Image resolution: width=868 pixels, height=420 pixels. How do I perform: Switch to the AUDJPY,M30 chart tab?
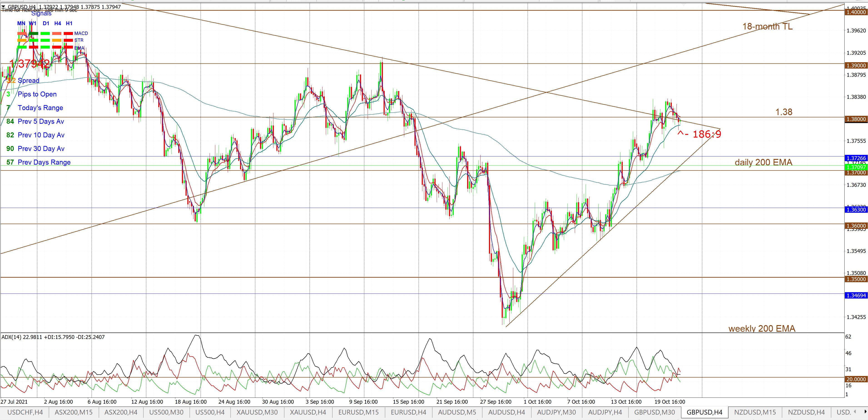[556, 412]
